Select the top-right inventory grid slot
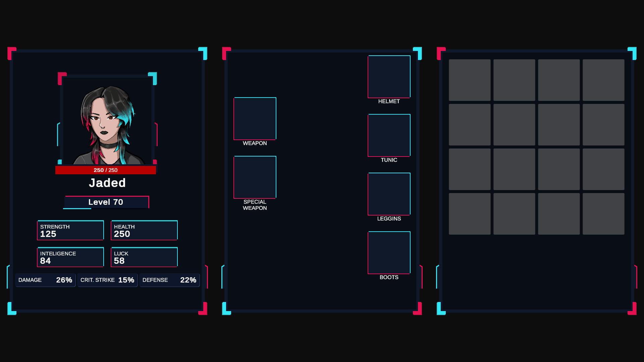 [603, 80]
